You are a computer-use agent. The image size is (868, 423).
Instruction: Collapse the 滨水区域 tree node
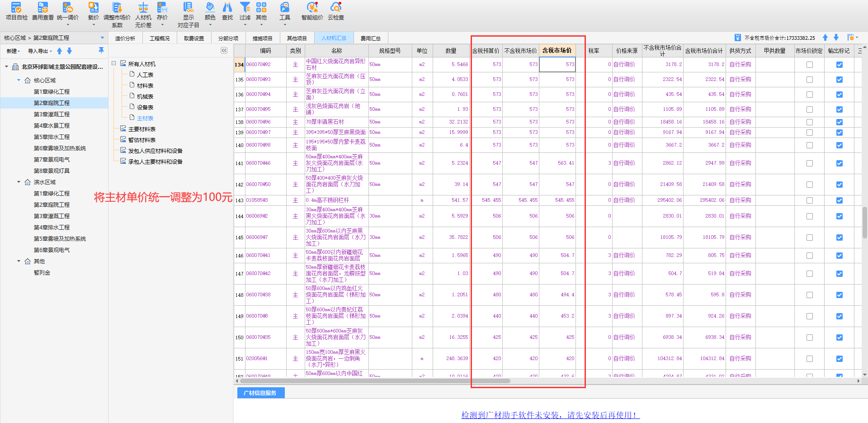[19, 182]
